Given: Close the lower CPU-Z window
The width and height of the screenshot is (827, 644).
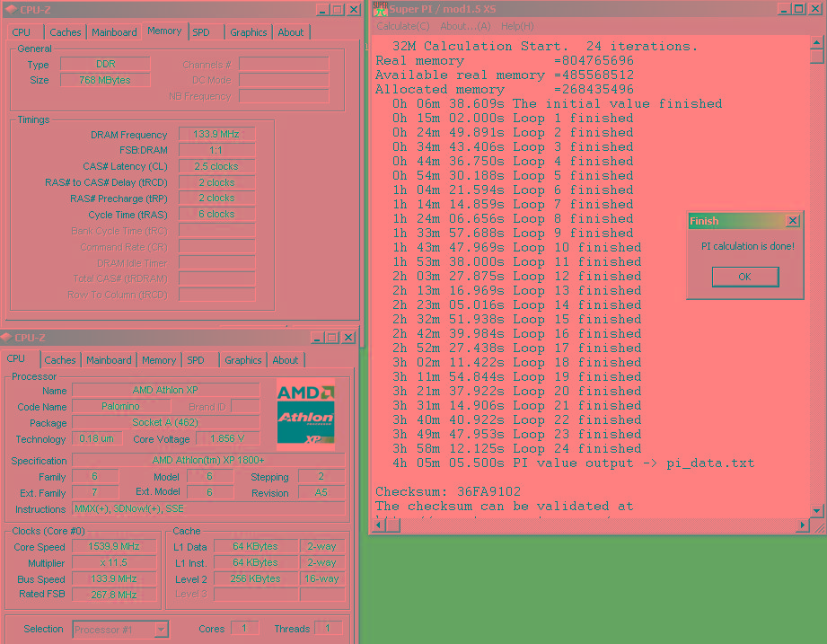Looking at the screenshot, I should [348, 338].
